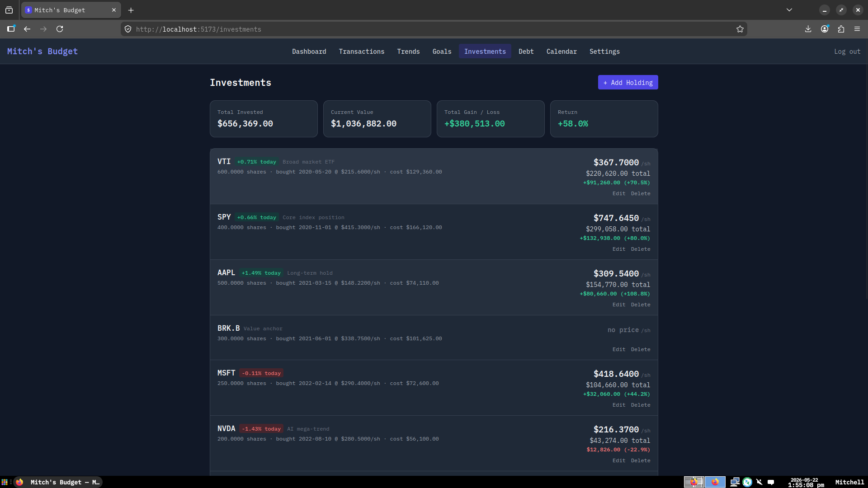Select the Investments nav item
The image size is (868, 488).
point(485,52)
